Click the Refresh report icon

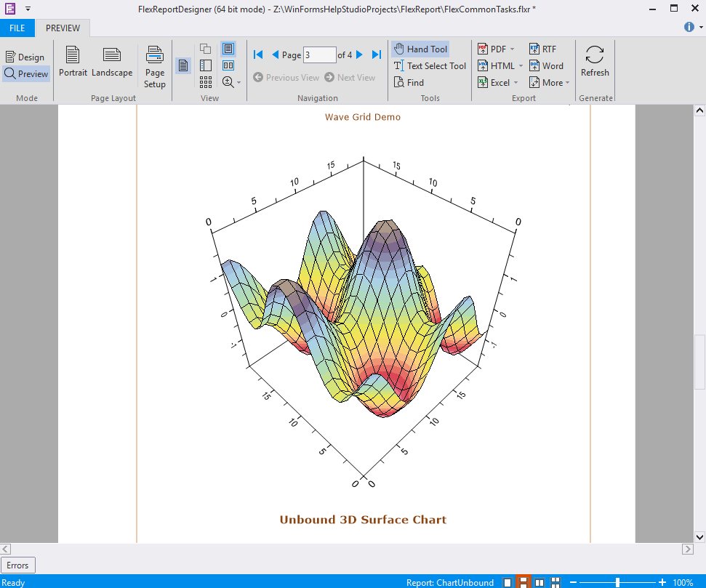(595, 55)
